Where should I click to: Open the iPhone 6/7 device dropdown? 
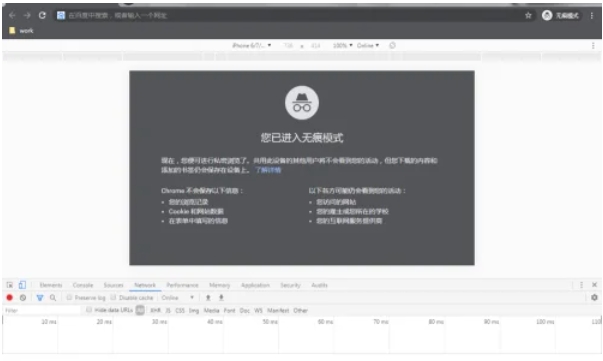(x=252, y=45)
